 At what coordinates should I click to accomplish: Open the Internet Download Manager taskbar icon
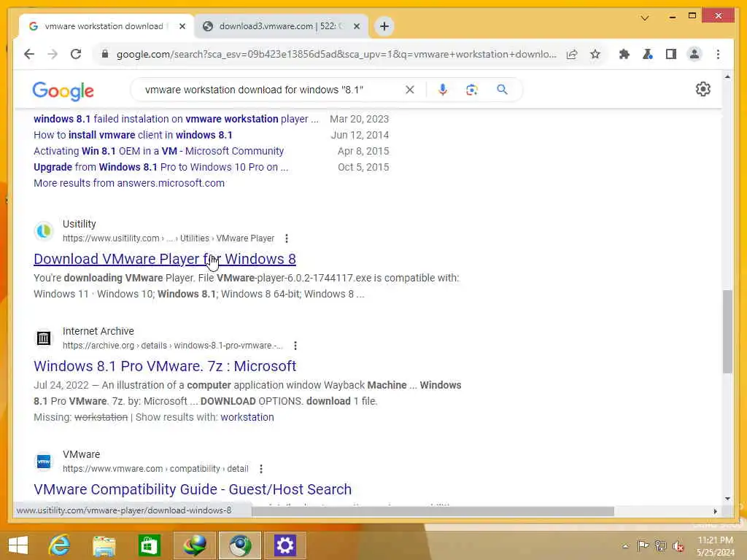pyautogui.click(x=194, y=545)
